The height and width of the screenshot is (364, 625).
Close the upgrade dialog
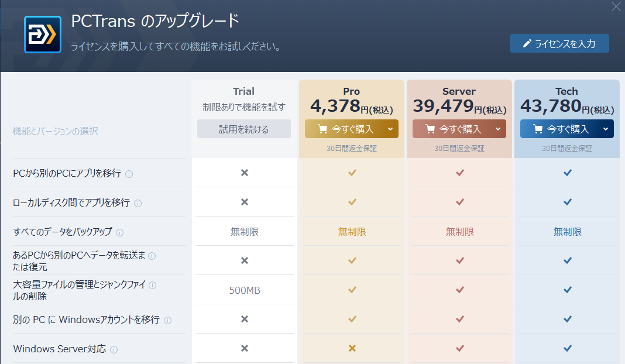pos(616,7)
